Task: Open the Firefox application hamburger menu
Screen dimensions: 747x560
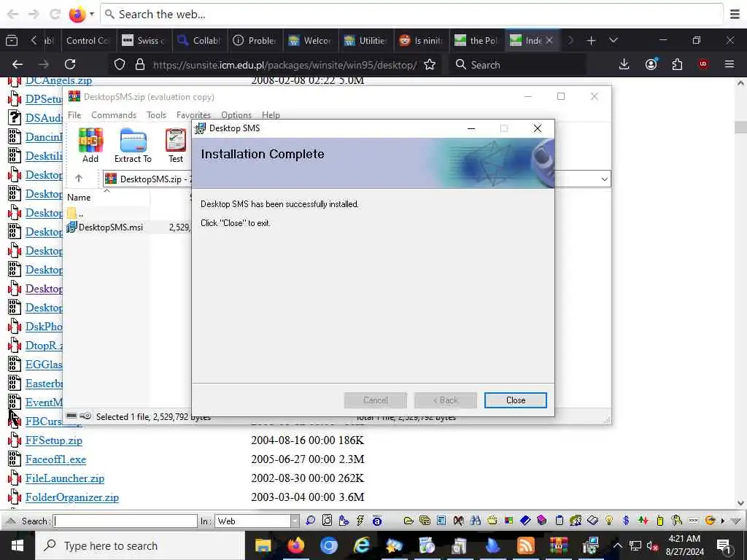Action: coord(729,64)
